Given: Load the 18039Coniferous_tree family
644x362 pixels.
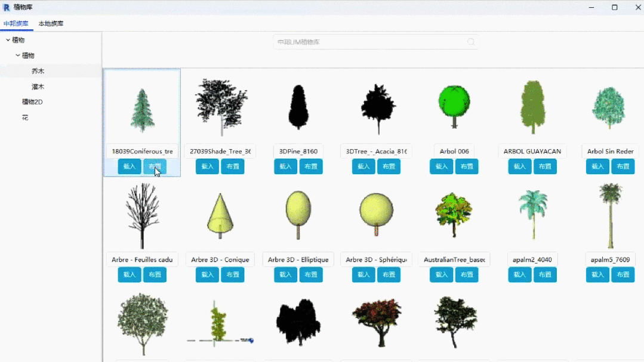Looking at the screenshot, I should [130, 166].
